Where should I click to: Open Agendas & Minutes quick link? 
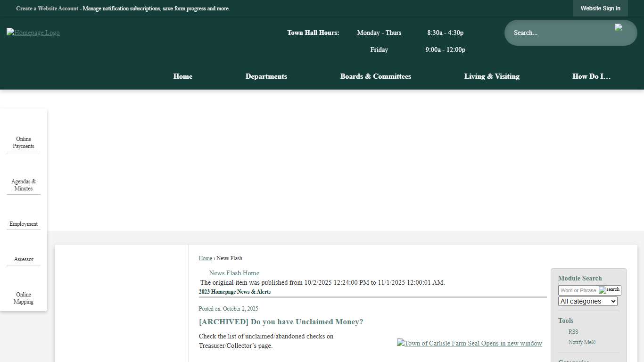24,185
